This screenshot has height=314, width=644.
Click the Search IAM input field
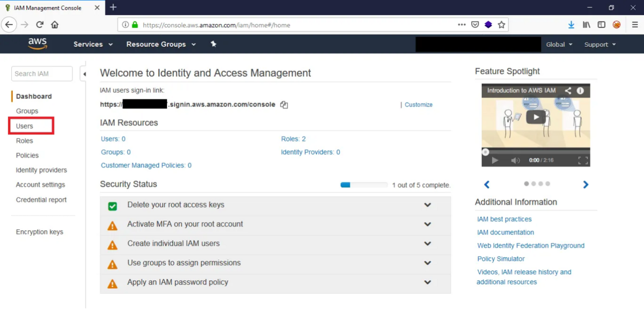(x=42, y=74)
